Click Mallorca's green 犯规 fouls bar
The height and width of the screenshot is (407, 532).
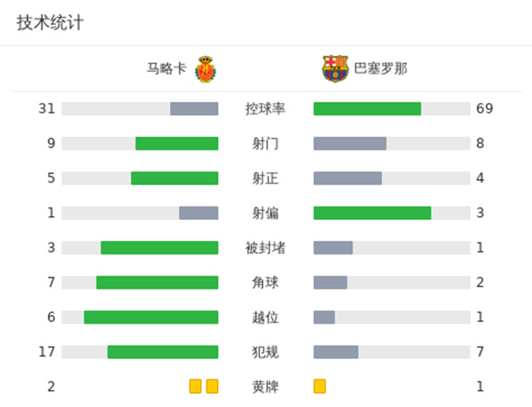tap(162, 352)
